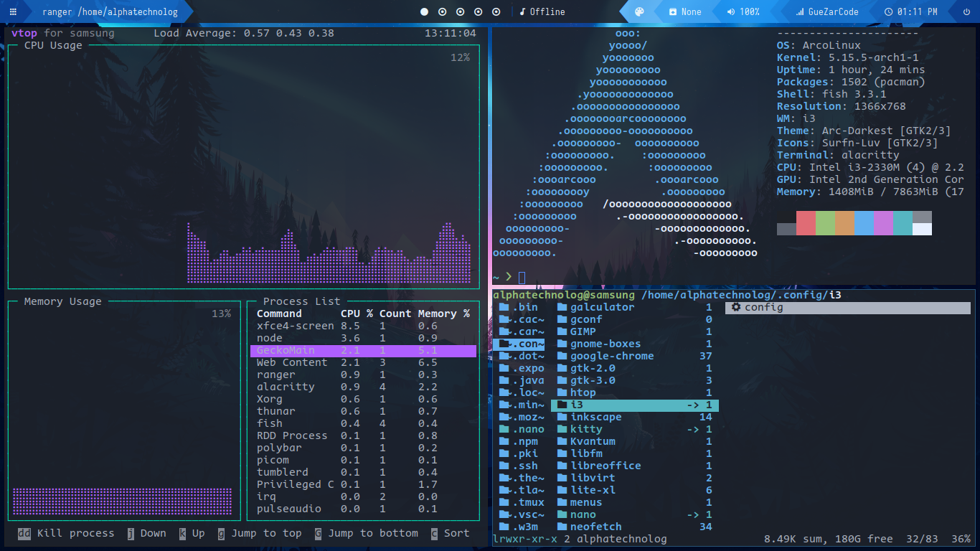The height and width of the screenshot is (551, 980).
Task: Click the 12% CPU usage value
Action: [460, 57]
